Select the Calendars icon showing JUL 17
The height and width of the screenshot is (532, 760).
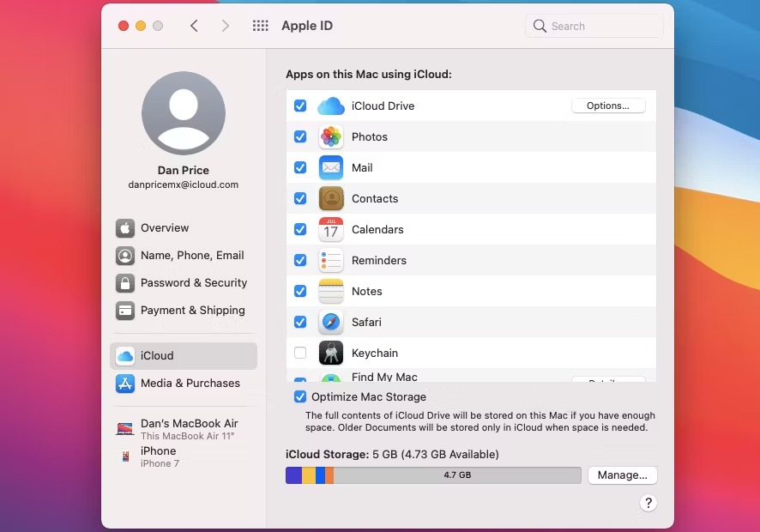pos(330,229)
